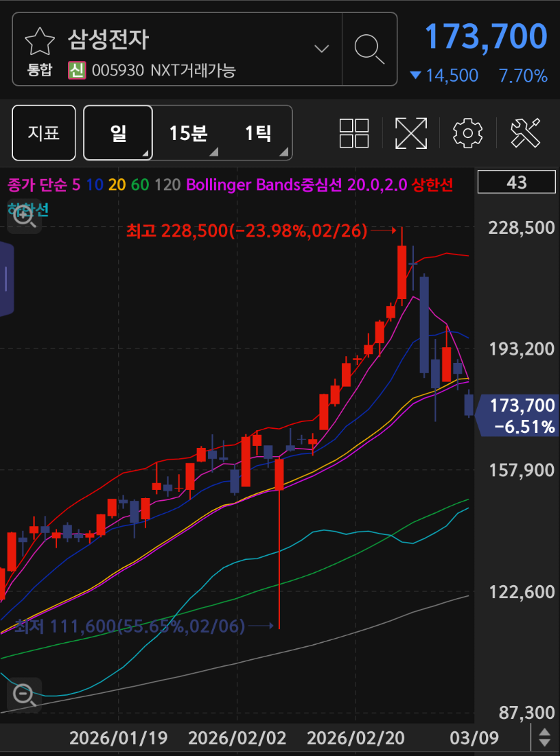Click the 5-day moving average legend
The image size is (560, 756).
pos(76,185)
